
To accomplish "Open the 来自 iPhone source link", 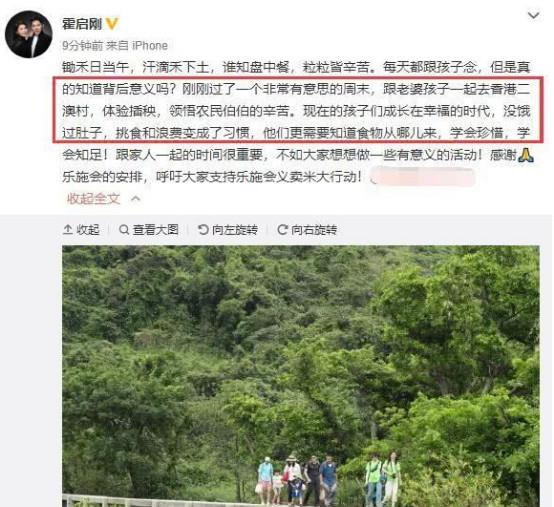I will point(137,46).
